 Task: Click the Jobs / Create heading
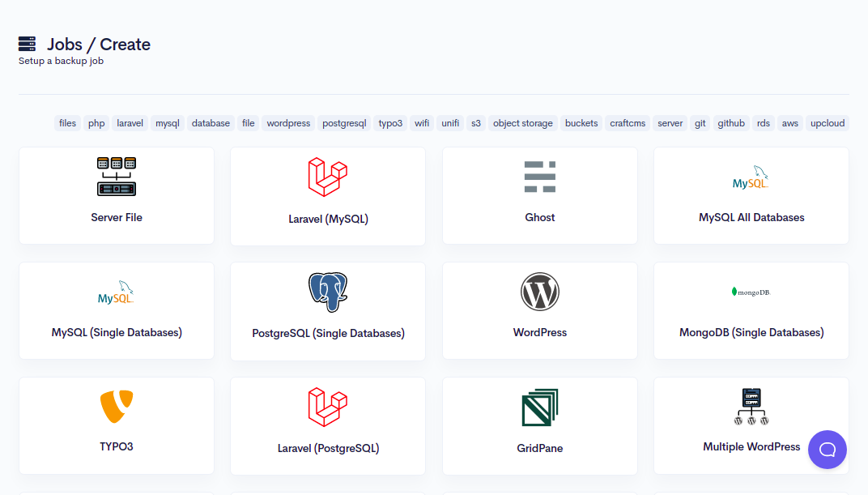[99, 45]
